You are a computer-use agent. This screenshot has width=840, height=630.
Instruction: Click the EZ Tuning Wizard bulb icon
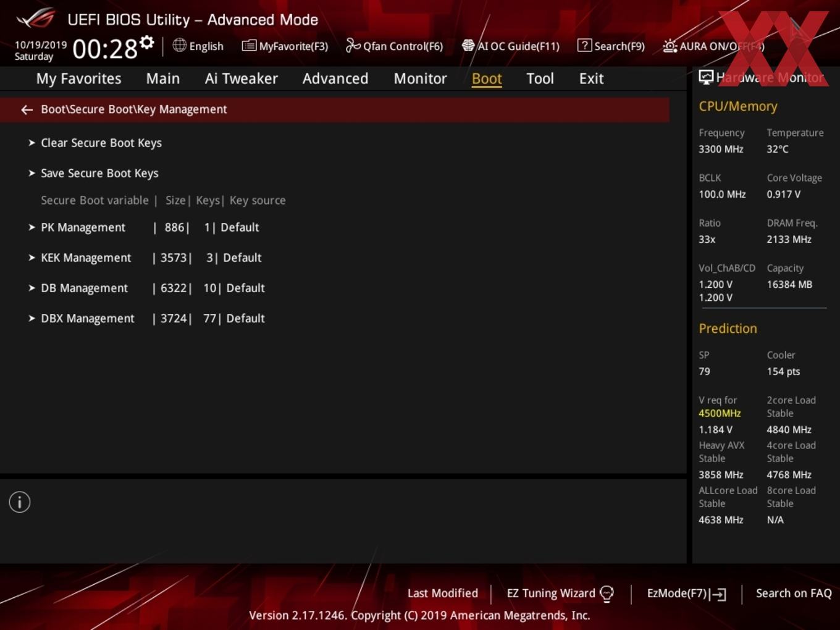[607, 594]
